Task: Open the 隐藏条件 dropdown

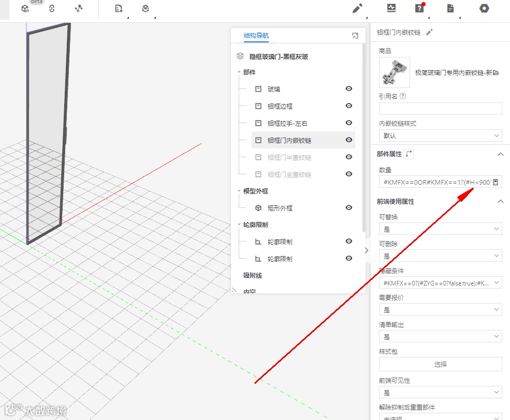Action: (441, 282)
